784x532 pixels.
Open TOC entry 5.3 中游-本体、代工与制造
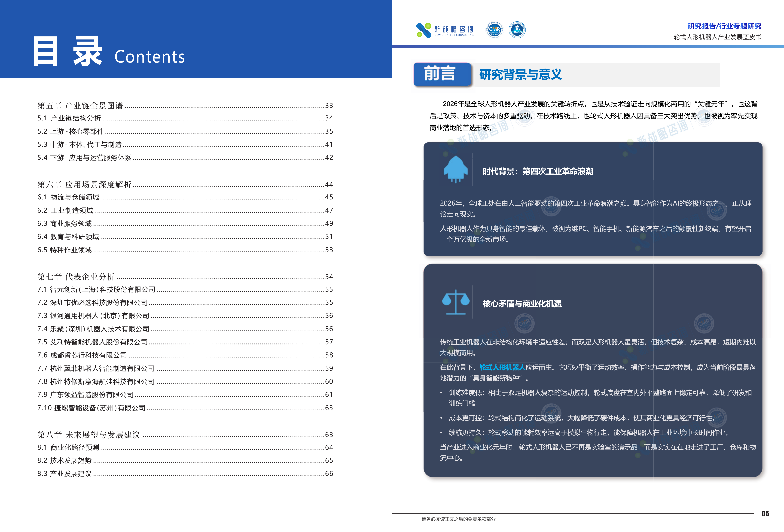[185, 144]
